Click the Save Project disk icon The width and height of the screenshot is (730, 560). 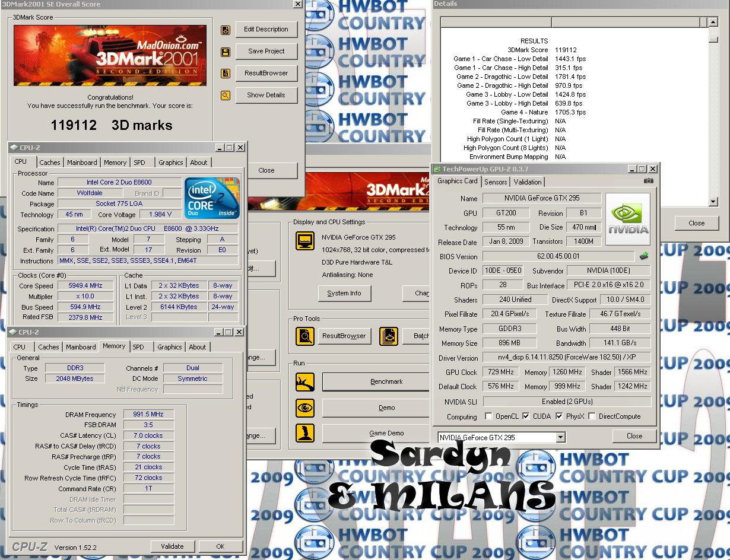[226, 52]
